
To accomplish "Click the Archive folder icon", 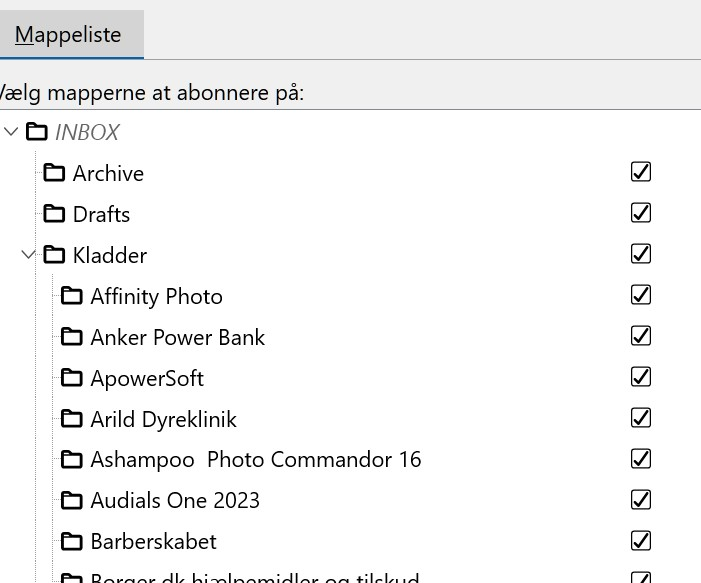I will click(x=54, y=173).
